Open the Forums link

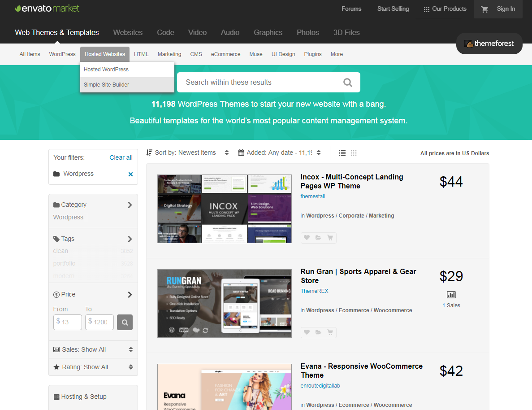(x=351, y=9)
